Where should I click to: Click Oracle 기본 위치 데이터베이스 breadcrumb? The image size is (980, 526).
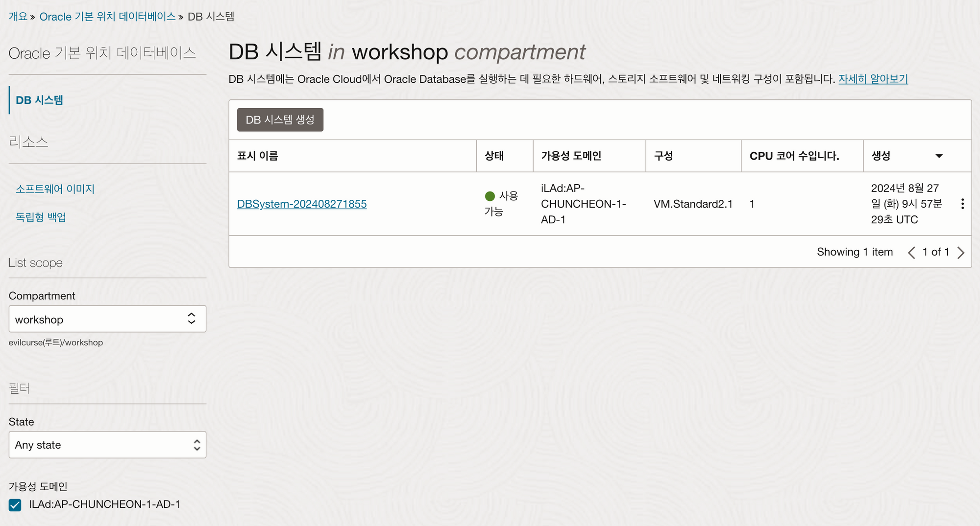(x=107, y=17)
